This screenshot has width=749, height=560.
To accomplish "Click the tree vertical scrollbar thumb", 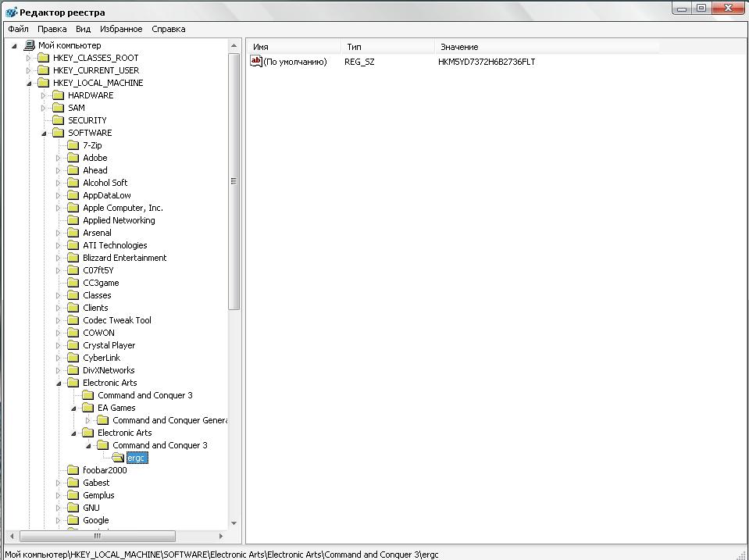I will pyautogui.click(x=234, y=181).
